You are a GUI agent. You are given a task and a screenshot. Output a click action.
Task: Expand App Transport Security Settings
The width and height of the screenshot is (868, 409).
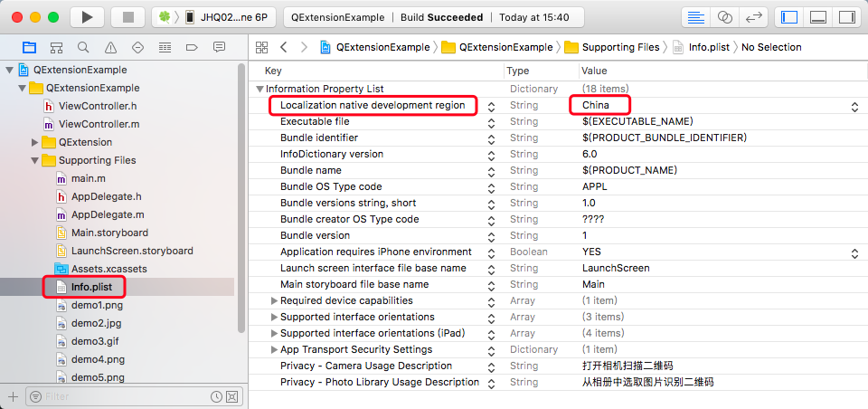tap(274, 349)
